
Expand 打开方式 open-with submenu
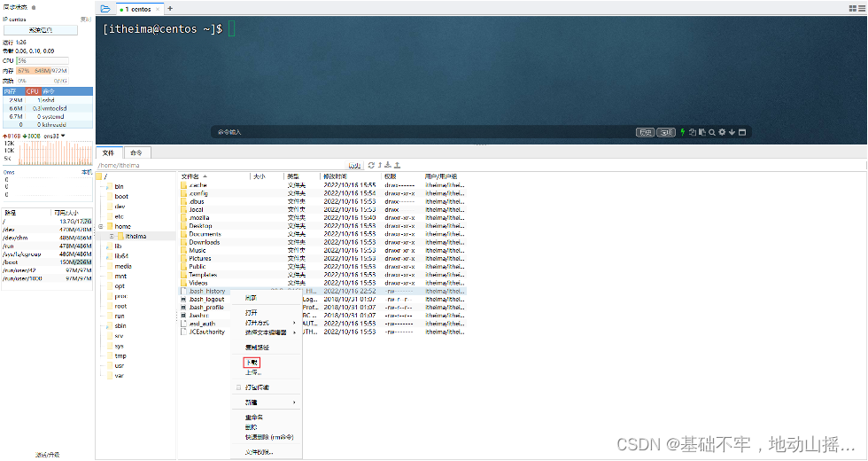click(267, 323)
